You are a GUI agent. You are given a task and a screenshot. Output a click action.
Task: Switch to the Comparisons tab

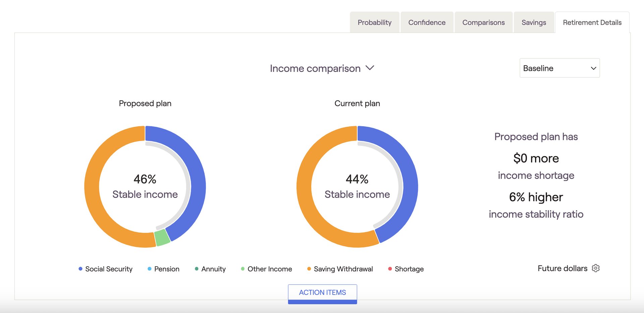483,22
